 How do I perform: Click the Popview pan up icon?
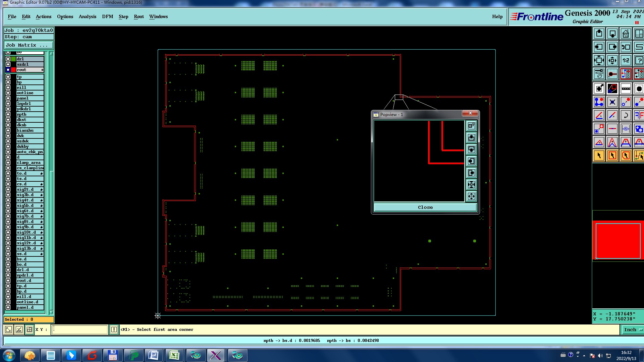coord(471,138)
